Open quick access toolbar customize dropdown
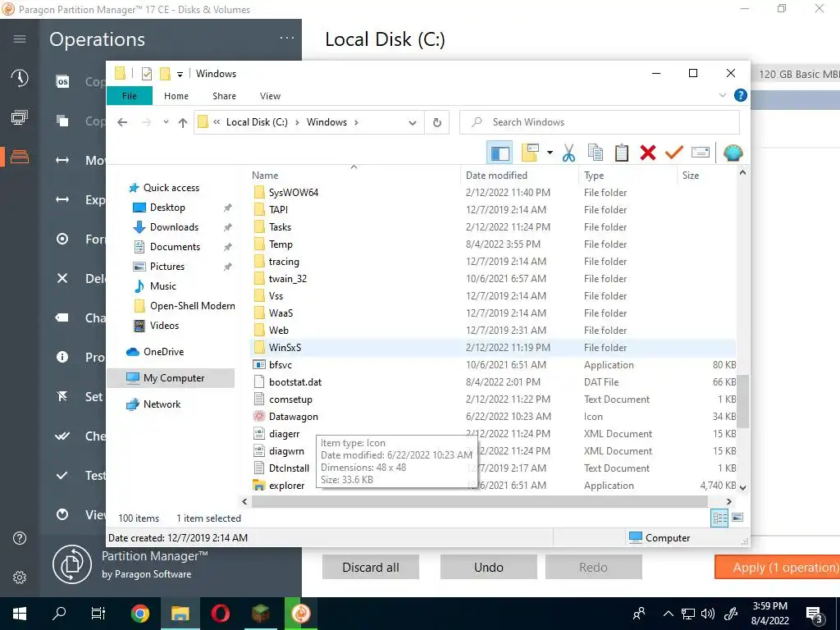Image resolution: width=840 pixels, height=630 pixels. pyautogui.click(x=180, y=75)
